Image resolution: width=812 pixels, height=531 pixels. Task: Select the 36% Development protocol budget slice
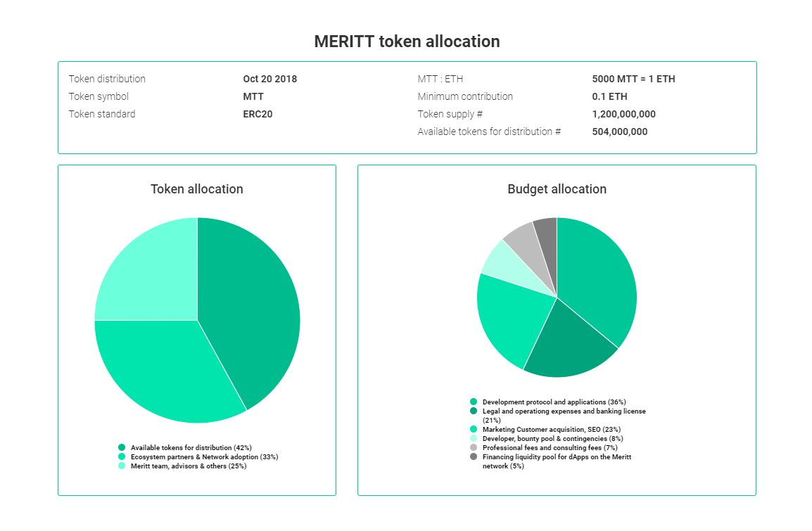point(595,274)
